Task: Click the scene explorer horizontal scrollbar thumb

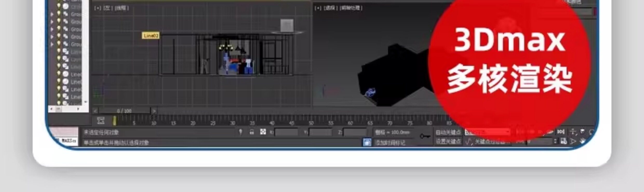Action: point(59,109)
